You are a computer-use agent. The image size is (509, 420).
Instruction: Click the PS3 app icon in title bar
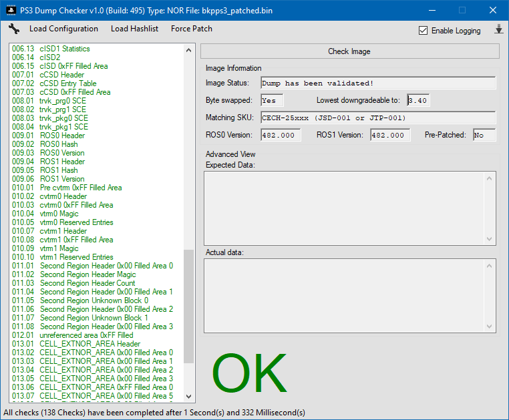click(x=11, y=11)
